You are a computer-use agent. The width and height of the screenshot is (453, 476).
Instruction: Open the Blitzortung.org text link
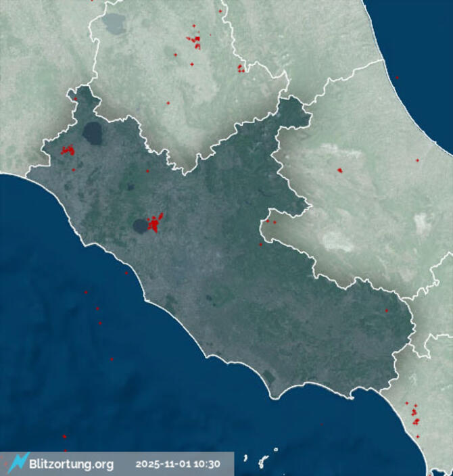pyautogui.click(x=71, y=465)
